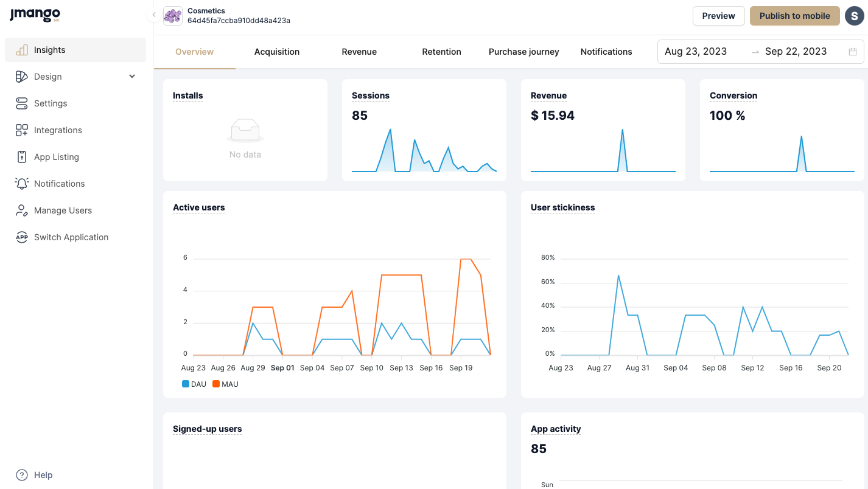Viewport: 868px width, 489px height.
Task: Expand the Design menu chevron
Action: click(132, 77)
